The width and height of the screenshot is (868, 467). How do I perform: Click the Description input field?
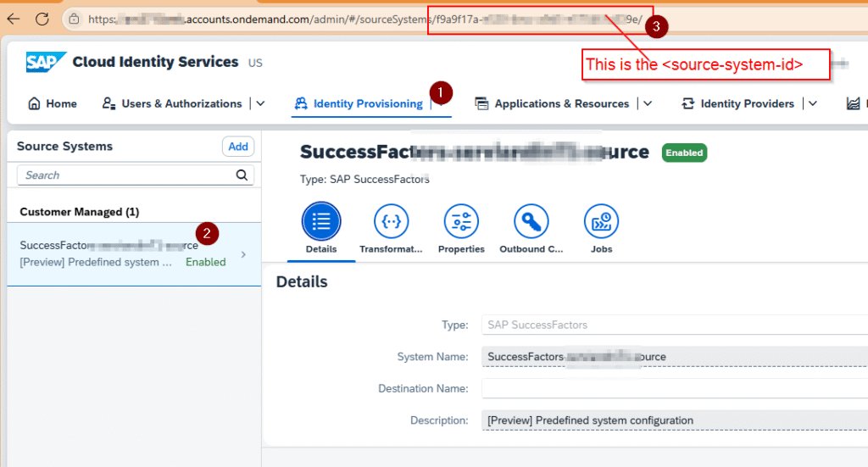[675, 420]
